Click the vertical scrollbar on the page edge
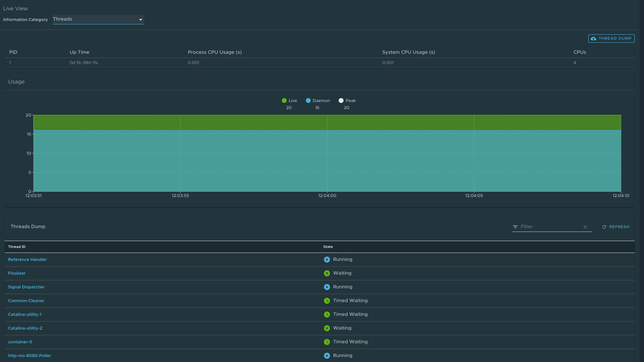 pos(642,181)
